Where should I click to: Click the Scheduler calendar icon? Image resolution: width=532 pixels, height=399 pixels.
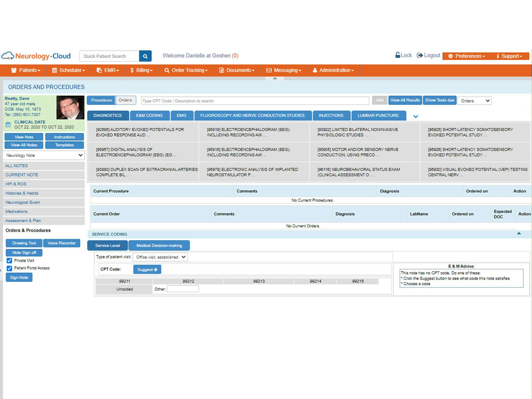tap(54, 70)
